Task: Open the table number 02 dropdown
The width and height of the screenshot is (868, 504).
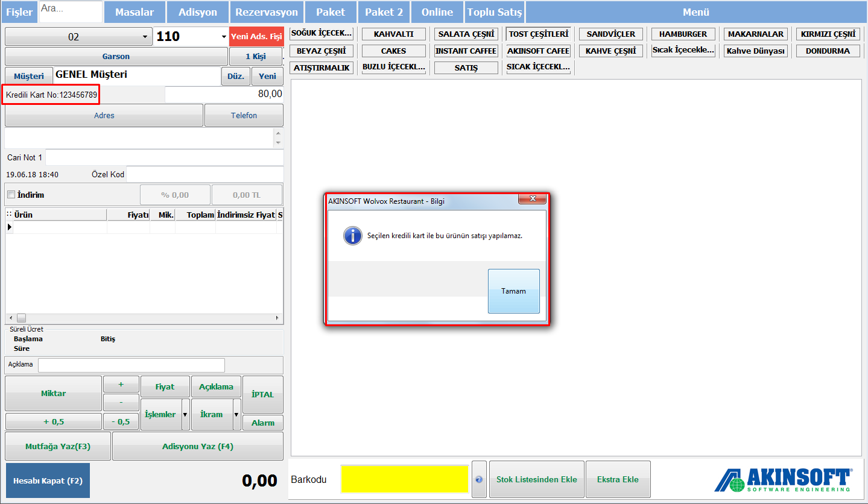Action: [145, 37]
